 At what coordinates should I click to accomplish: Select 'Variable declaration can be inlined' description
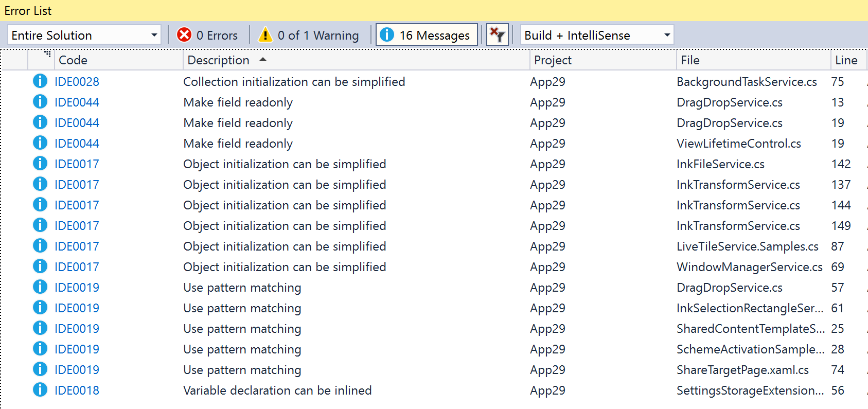(x=277, y=390)
